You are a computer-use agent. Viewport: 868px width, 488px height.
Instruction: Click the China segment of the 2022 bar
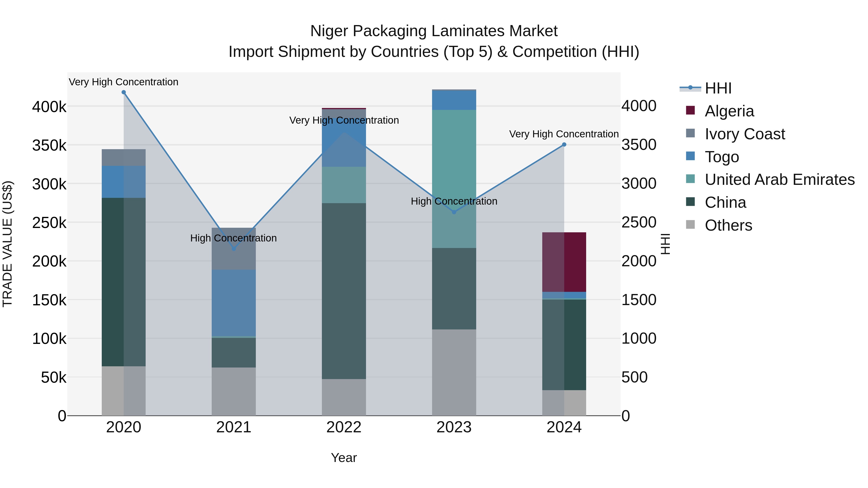point(344,291)
